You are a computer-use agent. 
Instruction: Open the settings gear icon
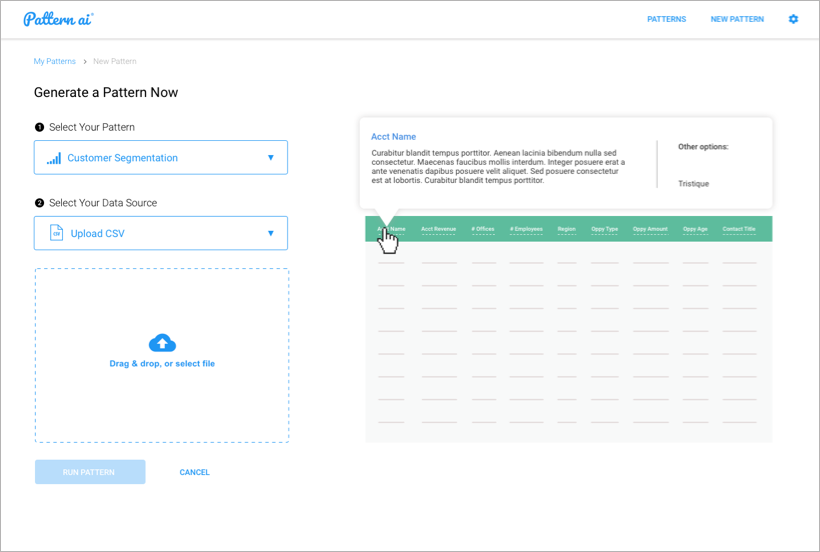[x=793, y=19]
